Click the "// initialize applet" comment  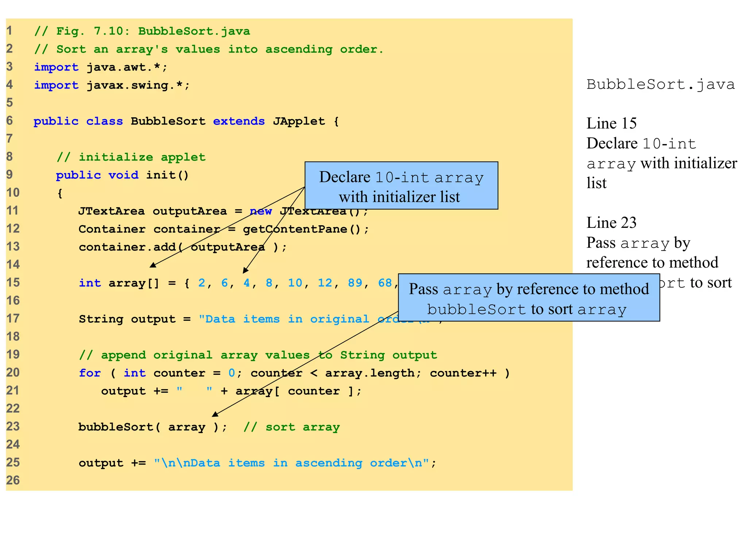pyautogui.click(x=131, y=157)
